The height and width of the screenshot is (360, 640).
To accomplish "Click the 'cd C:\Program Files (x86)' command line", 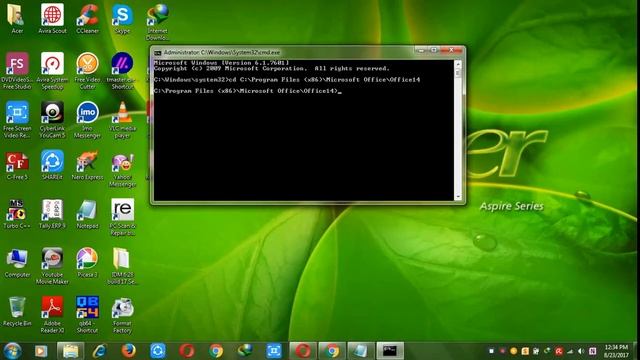I will 287,80.
